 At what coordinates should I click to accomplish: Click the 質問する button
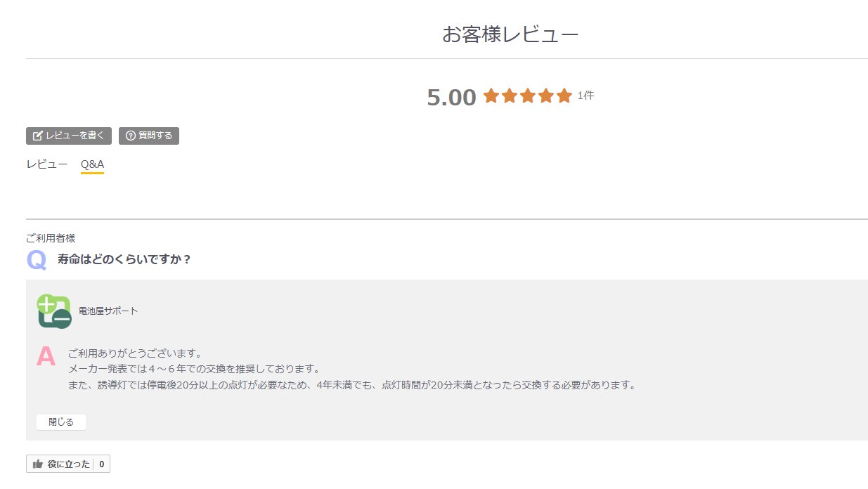[149, 136]
